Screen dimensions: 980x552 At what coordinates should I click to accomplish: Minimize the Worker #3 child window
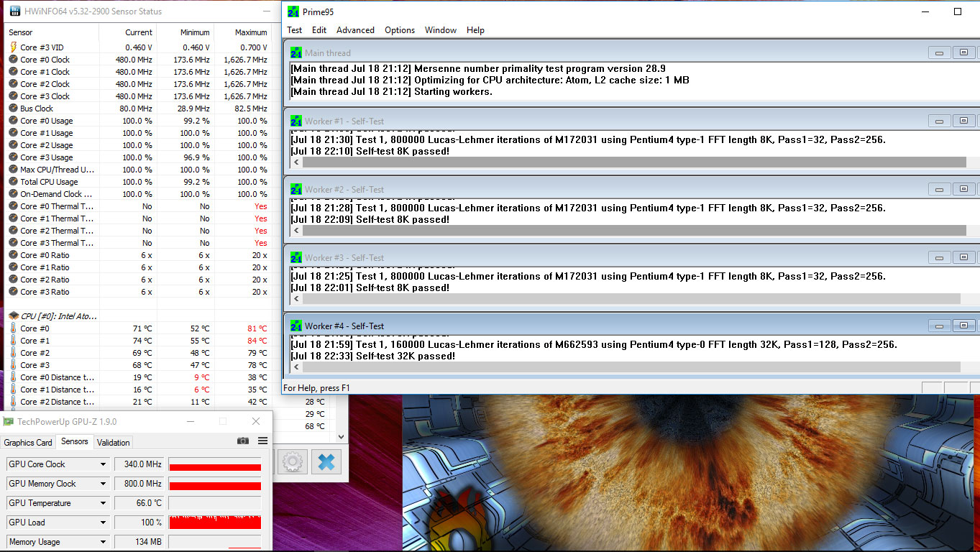[939, 257]
